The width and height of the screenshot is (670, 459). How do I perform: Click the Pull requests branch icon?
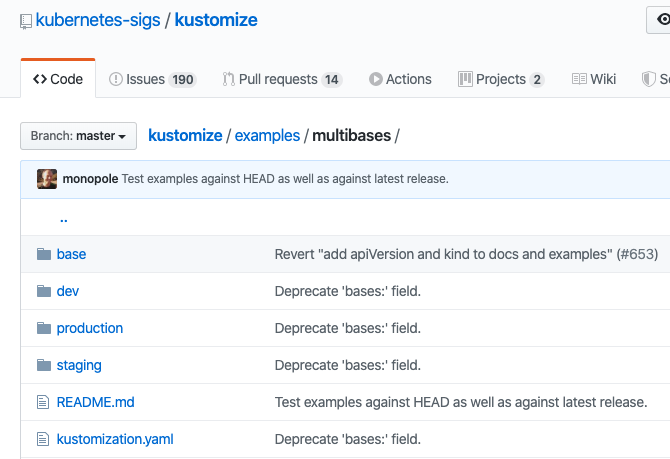pos(229,79)
